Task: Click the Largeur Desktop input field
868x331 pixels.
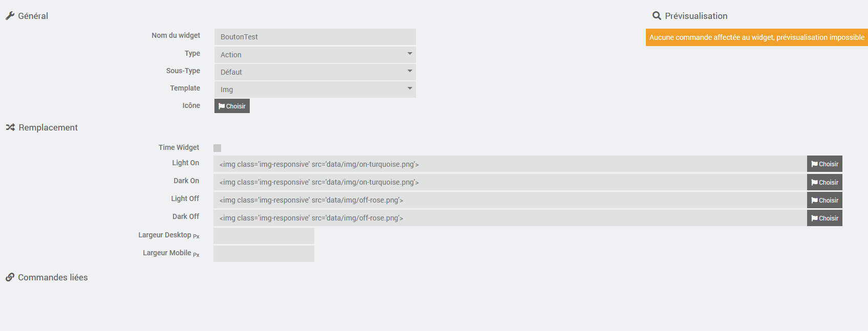Action: pyautogui.click(x=264, y=236)
